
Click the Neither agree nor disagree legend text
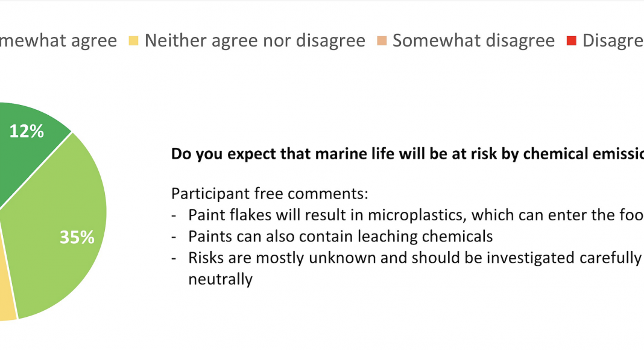coord(254,40)
